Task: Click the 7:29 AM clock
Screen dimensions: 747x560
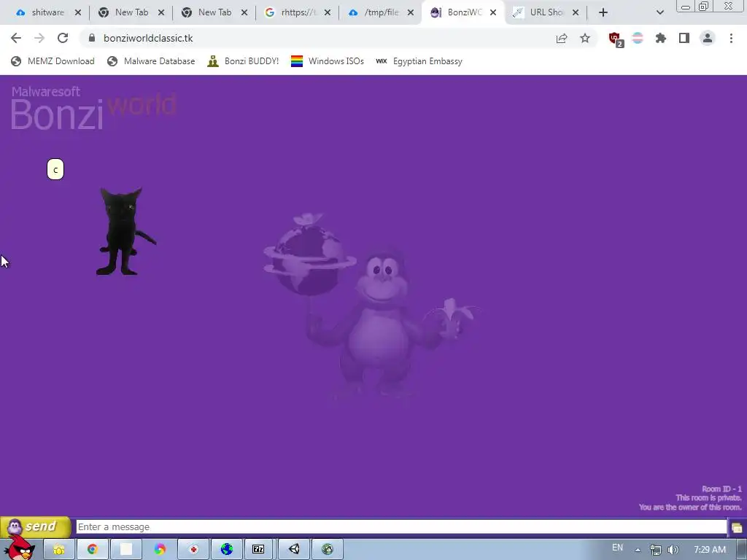Action: pos(710,550)
